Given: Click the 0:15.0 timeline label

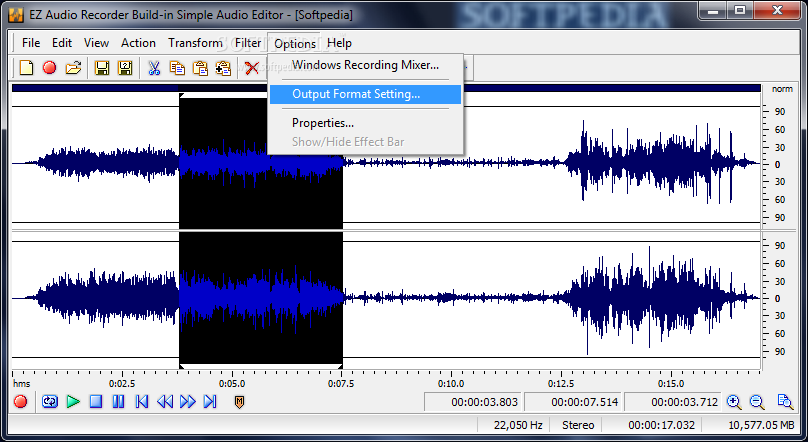Looking at the screenshot, I should click(671, 384).
